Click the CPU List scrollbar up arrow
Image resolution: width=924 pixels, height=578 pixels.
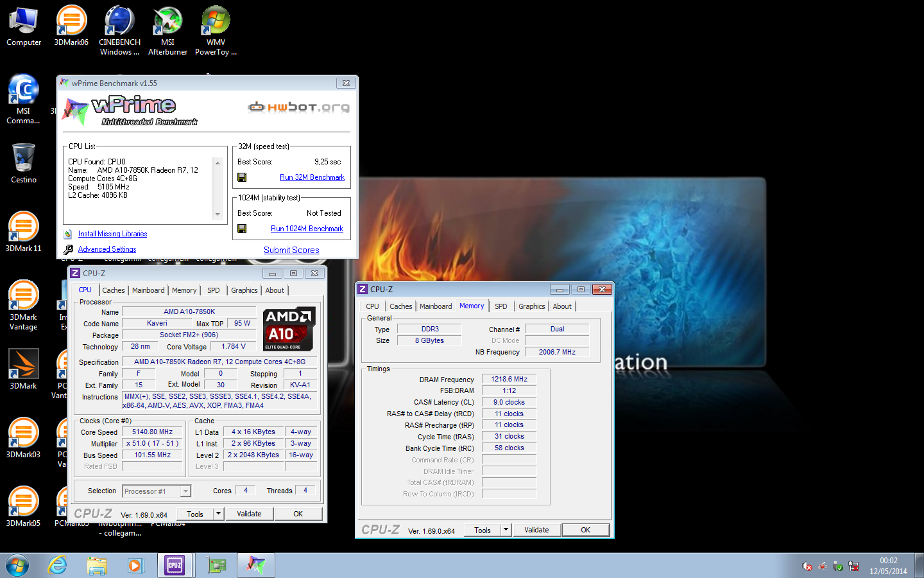coord(218,163)
